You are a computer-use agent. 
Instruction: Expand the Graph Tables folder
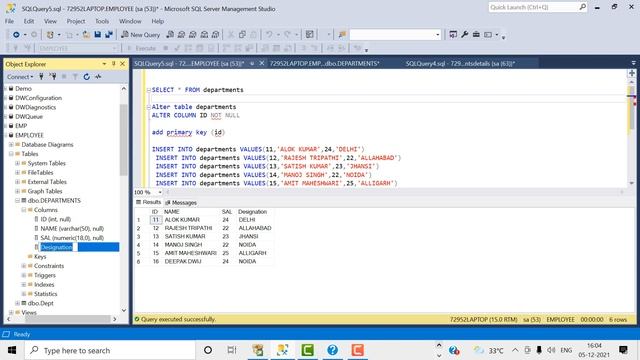(18, 191)
